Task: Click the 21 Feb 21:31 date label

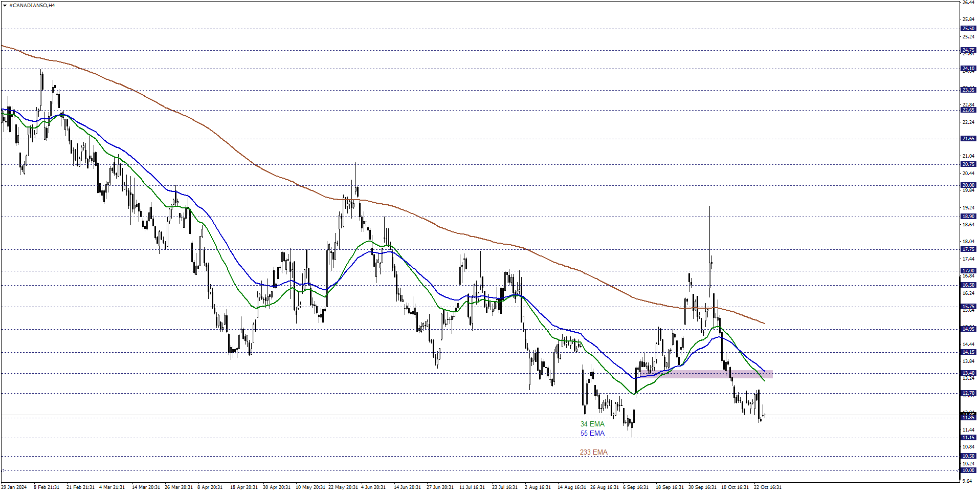Action: (80, 487)
